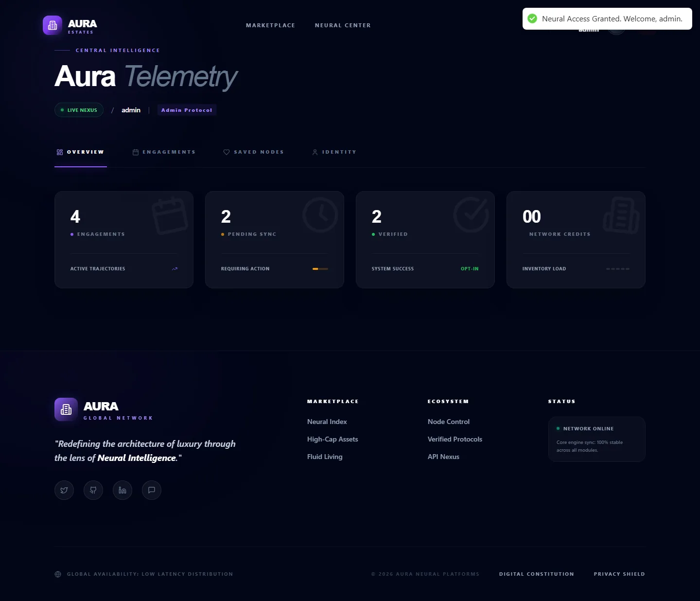Click the Identity person icon
Image resolution: width=700 pixels, height=601 pixels.
(315, 152)
